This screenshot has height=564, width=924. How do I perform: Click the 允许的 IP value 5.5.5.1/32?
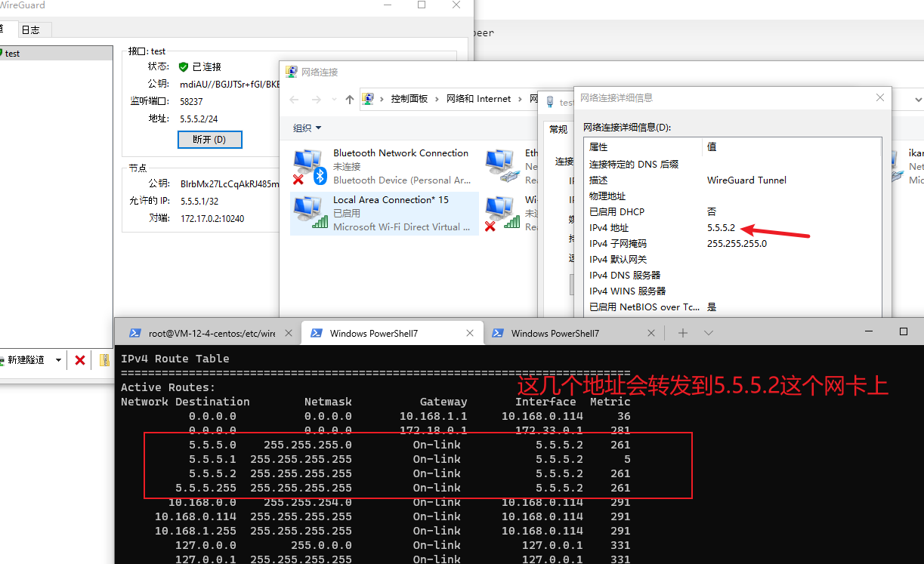(199, 201)
